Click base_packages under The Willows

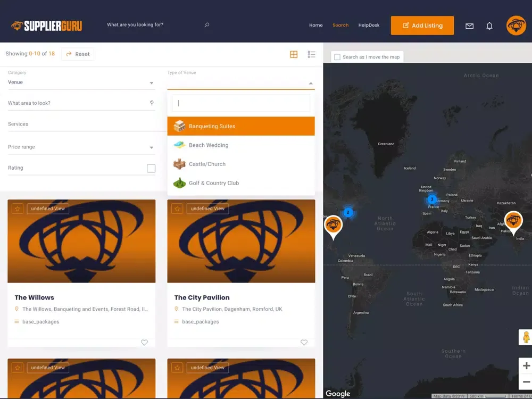tap(41, 322)
